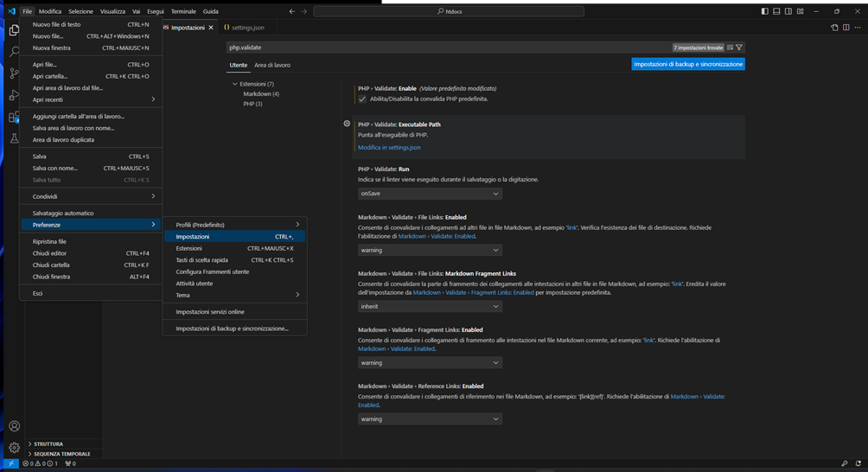The height and width of the screenshot is (472, 868).
Task: Expand Apri recenti submenu
Action: (x=92, y=99)
